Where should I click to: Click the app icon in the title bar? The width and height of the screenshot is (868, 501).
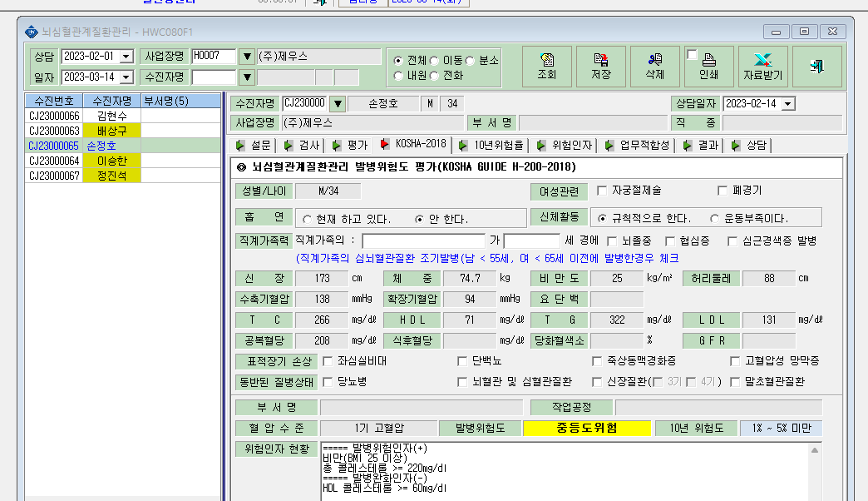tap(32, 32)
